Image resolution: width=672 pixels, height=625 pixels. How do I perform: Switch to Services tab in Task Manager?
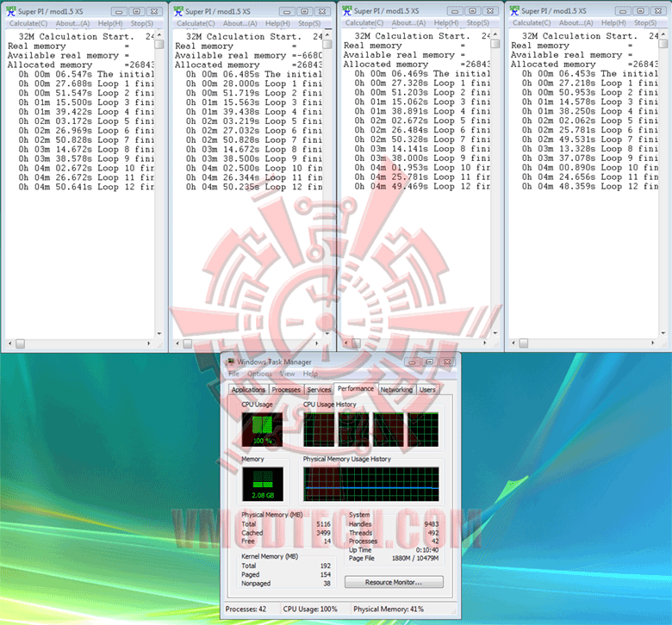click(x=319, y=390)
